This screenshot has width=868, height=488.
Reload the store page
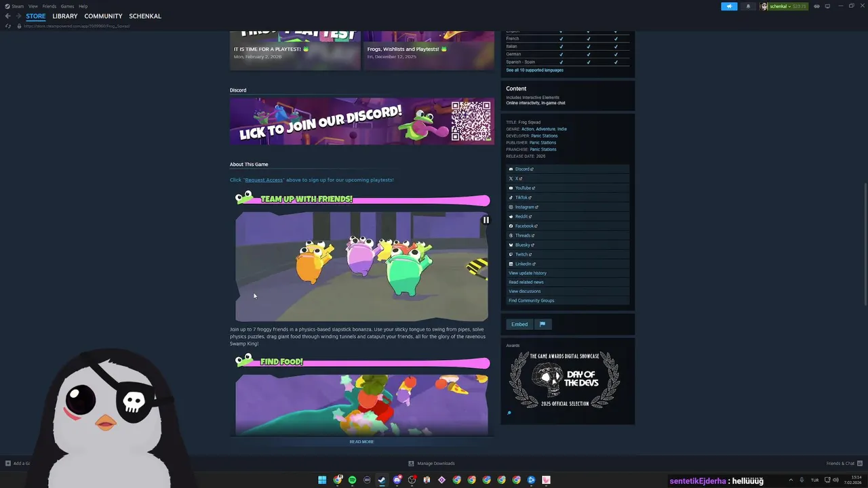[x=8, y=26]
